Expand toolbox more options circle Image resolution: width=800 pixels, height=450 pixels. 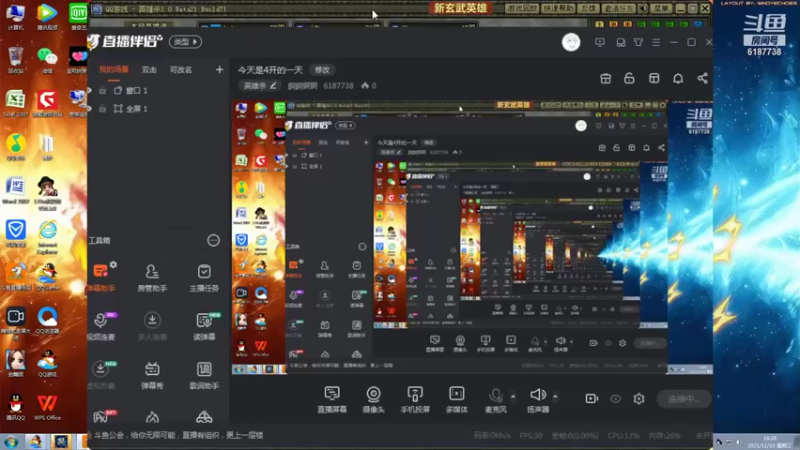tap(213, 240)
